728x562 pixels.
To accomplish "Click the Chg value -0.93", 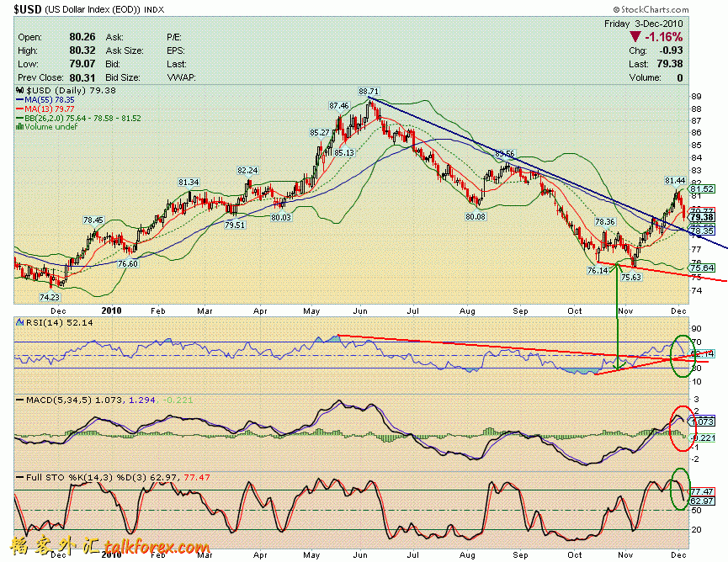I will click(672, 50).
